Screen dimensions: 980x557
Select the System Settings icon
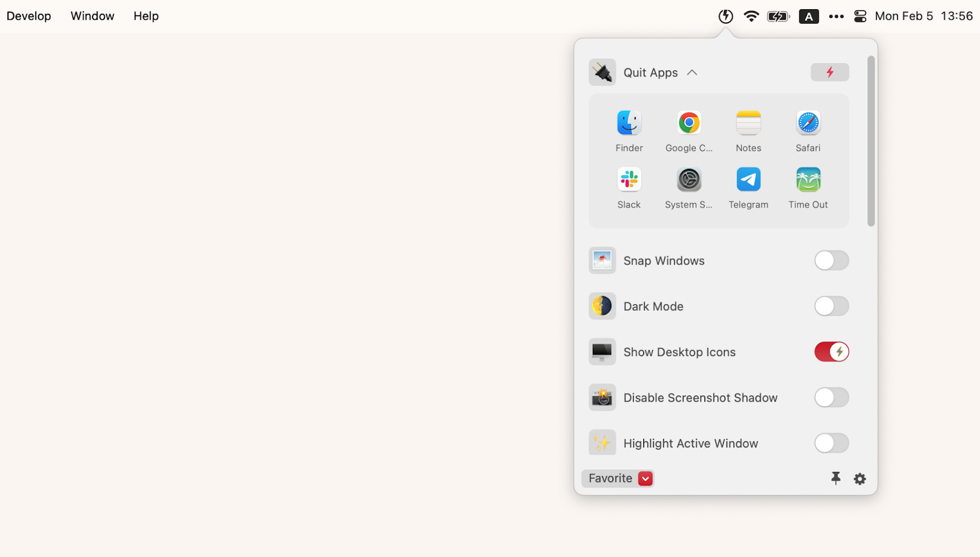[x=688, y=180]
